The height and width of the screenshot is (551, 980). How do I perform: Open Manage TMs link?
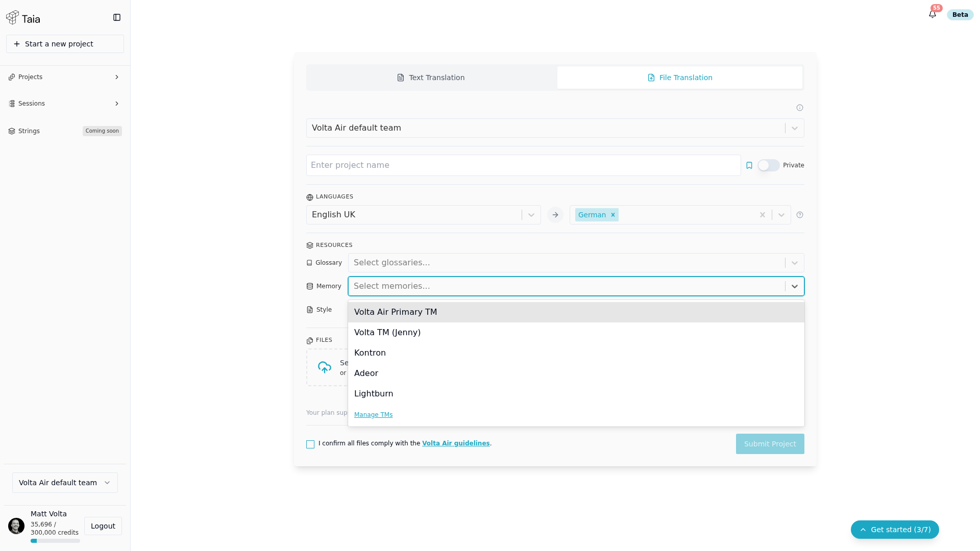click(373, 415)
